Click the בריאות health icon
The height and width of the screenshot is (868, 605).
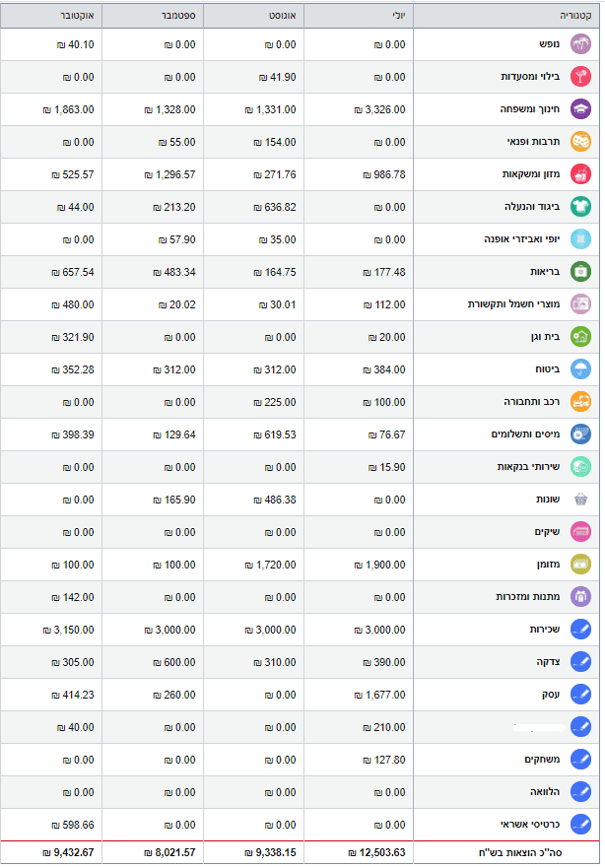(581, 272)
